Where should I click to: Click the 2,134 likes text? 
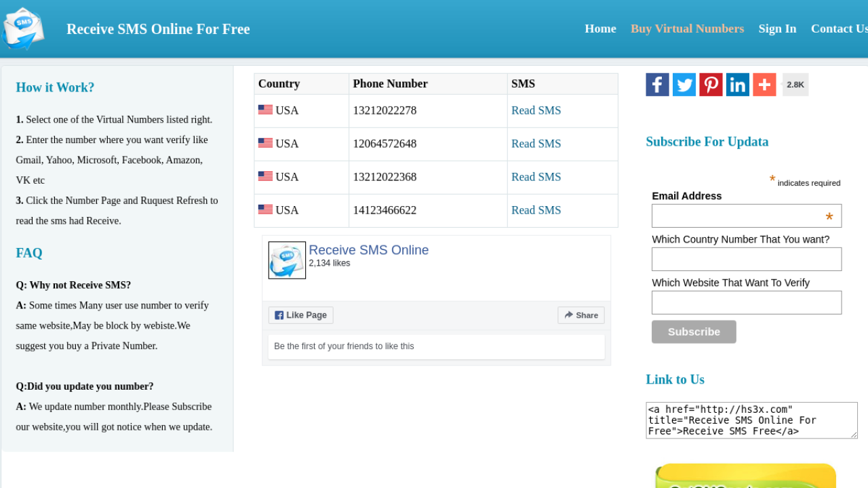(330, 263)
